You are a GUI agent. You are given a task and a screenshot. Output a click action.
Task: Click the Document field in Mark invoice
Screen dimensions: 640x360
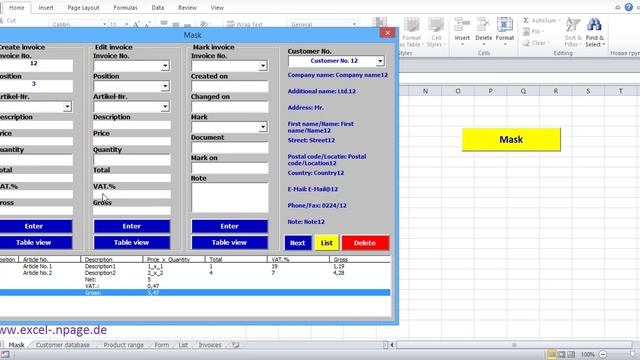point(229,147)
